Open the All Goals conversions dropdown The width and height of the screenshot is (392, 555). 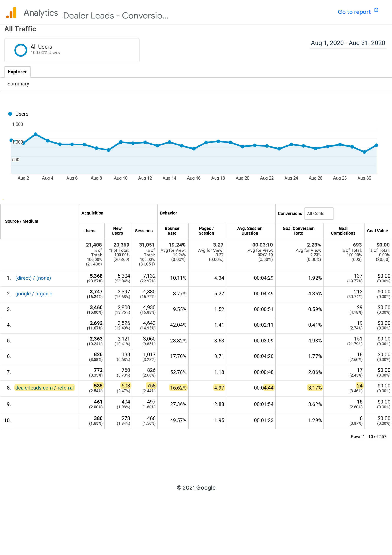pyautogui.click(x=319, y=214)
